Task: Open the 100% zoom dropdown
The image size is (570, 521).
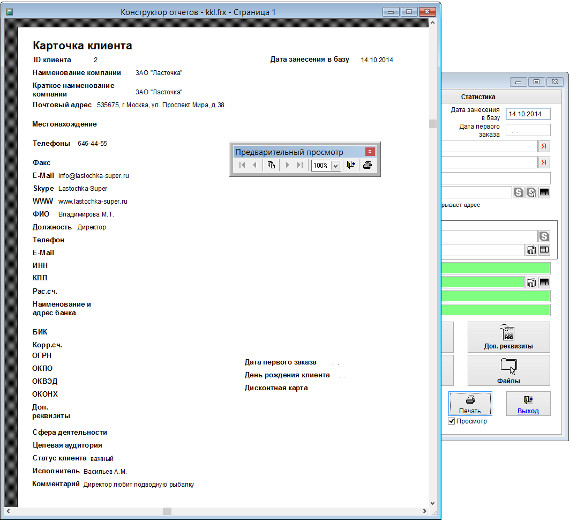Action: (x=336, y=166)
